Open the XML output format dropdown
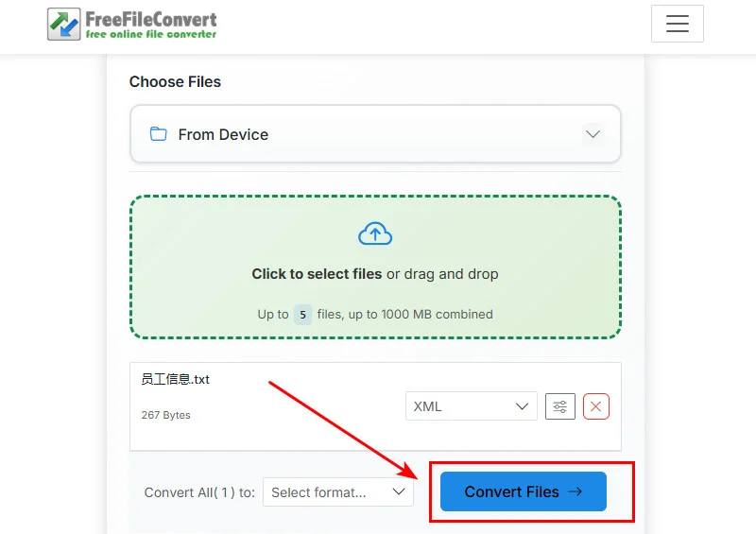756x534 pixels. (x=471, y=406)
